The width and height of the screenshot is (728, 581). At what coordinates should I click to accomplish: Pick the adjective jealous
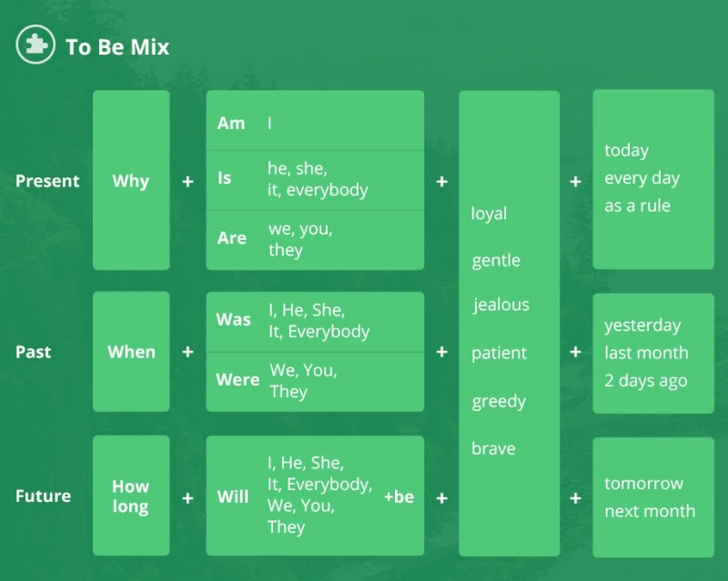tap(501, 306)
